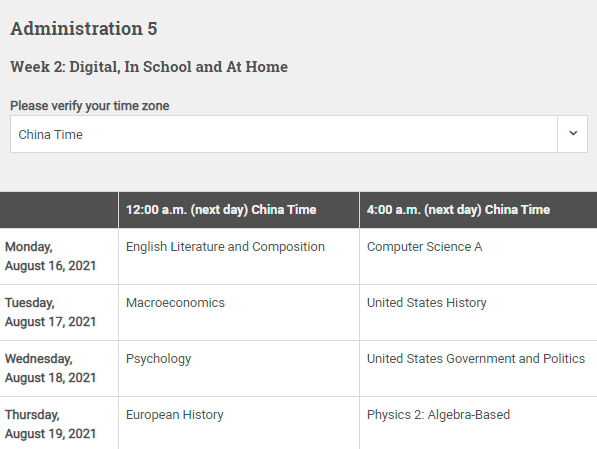Click the Physics 2: Algebra-Based entry
Viewport: 597px width, 449px height.
click(438, 415)
